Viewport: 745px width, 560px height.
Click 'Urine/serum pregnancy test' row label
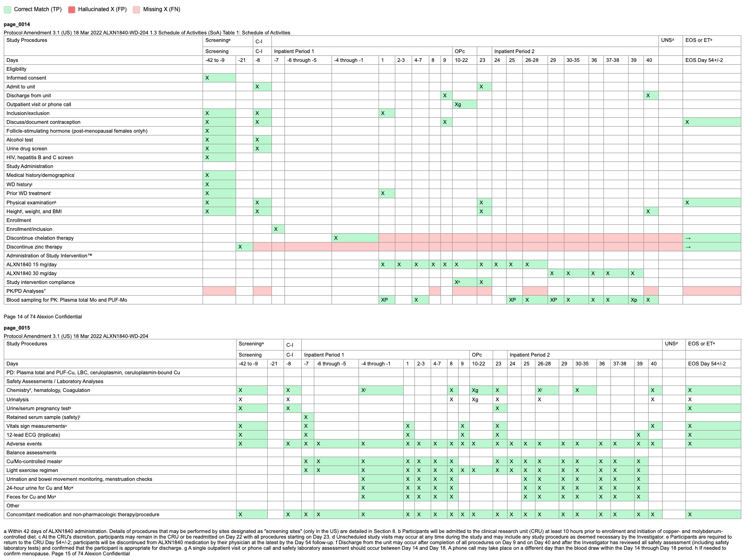point(39,408)
